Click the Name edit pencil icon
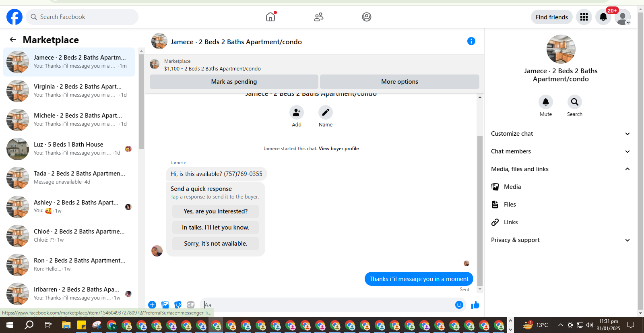644x333 pixels. pos(326,112)
